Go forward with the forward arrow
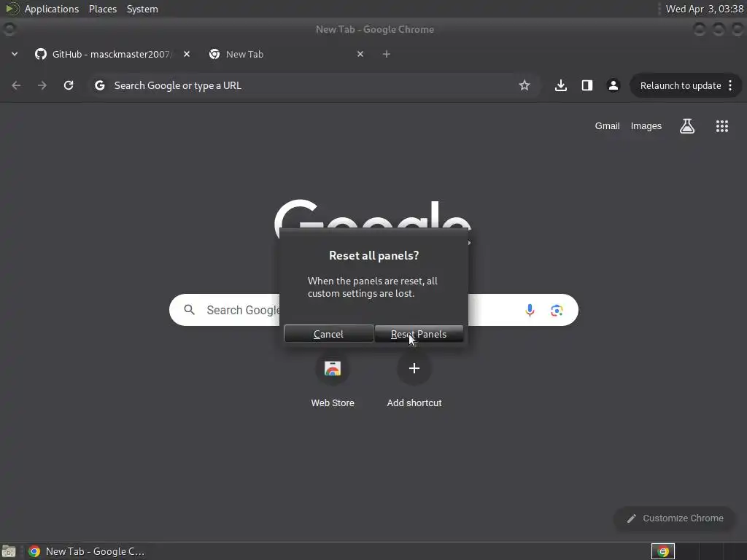The height and width of the screenshot is (560, 747). click(x=42, y=85)
